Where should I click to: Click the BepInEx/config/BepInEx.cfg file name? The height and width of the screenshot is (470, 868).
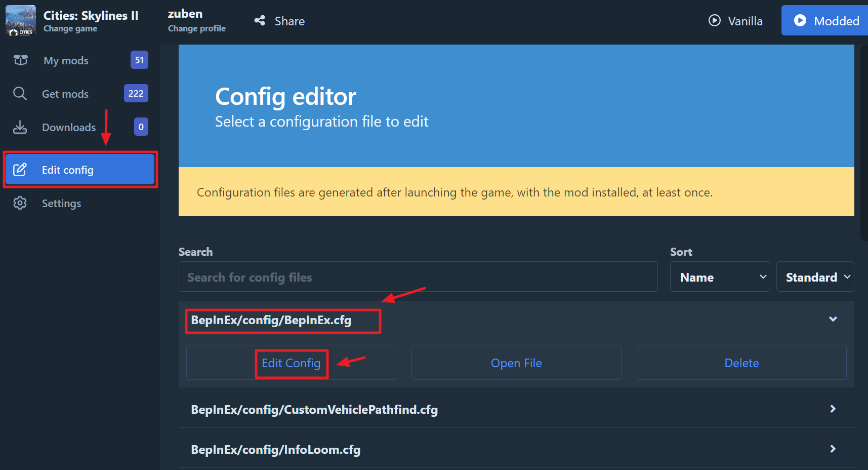click(271, 320)
